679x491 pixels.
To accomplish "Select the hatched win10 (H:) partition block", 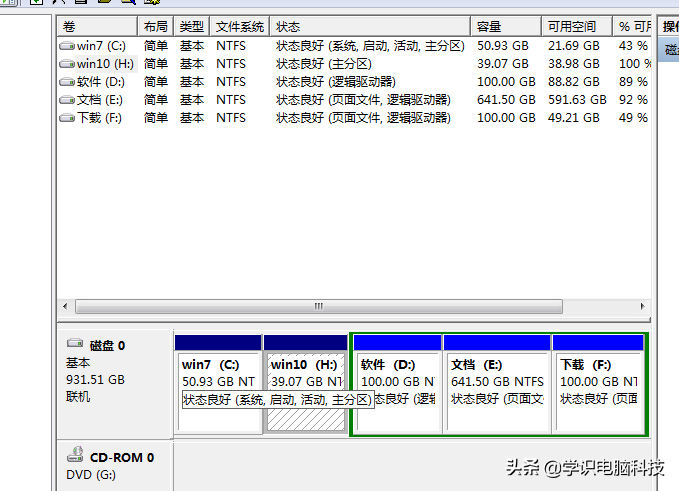I will [x=306, y=384].
